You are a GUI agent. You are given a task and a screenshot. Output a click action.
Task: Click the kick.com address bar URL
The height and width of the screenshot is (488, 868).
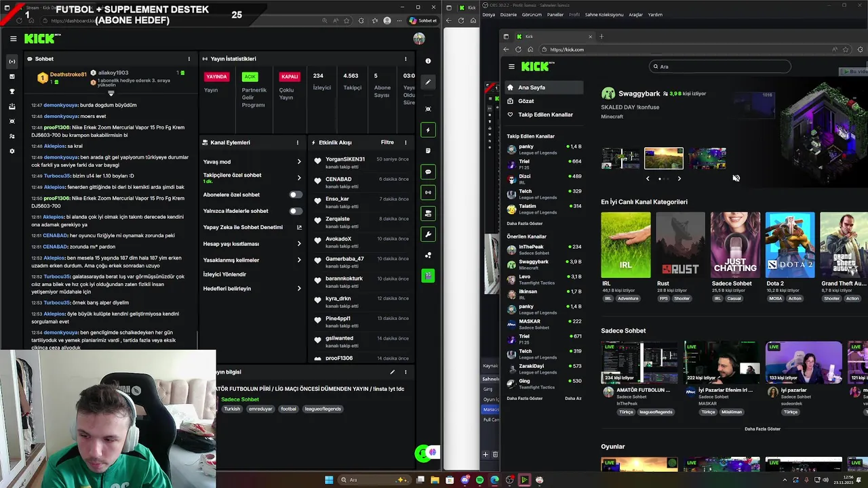click(x=567, y=49)
